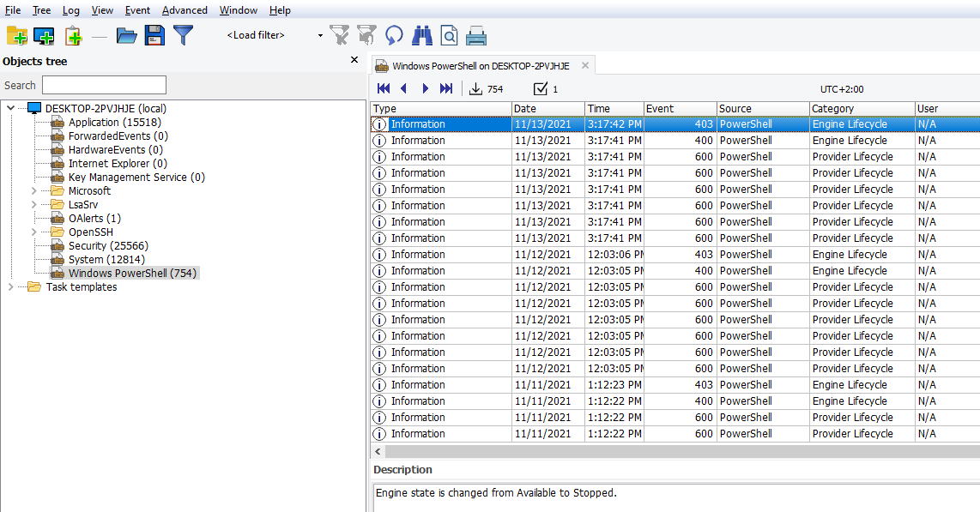The image size is (980, 512).
Task: Expand the Task templates node
Action: pyautogui.click(x=10, y=287)
